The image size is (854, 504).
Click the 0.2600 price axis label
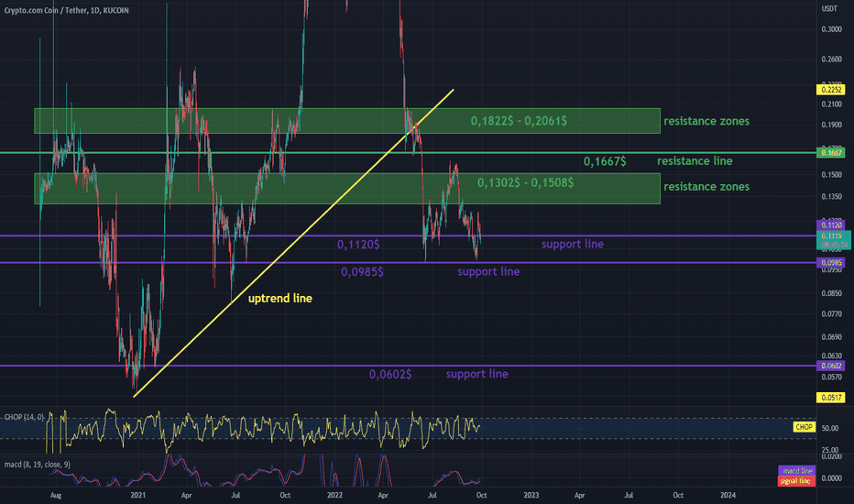click(x=831, y=60)
